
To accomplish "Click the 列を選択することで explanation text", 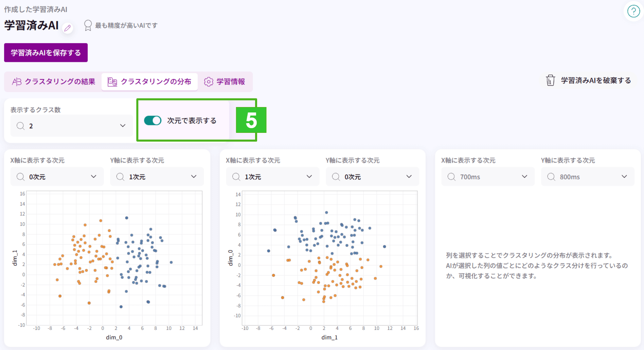I will (537, 266).
